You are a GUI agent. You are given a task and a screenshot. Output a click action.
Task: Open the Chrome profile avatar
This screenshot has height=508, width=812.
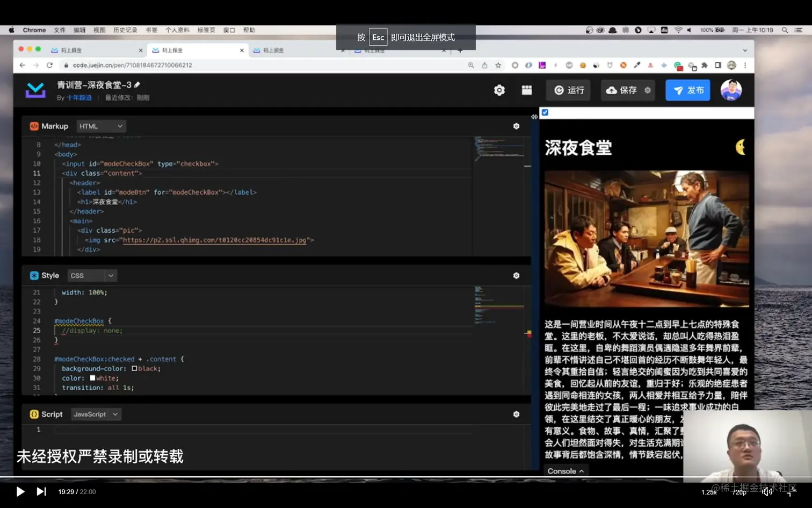pyautogui.click(x=731, y=65)
